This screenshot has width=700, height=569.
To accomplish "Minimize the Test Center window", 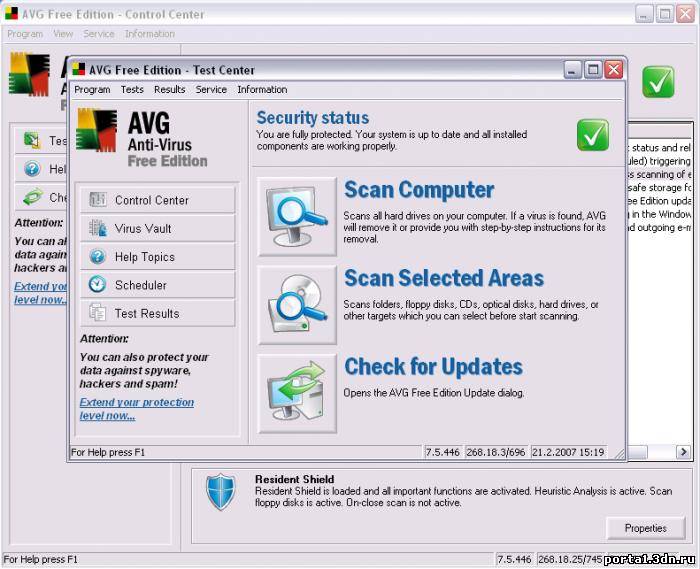I will click(573, 70).
